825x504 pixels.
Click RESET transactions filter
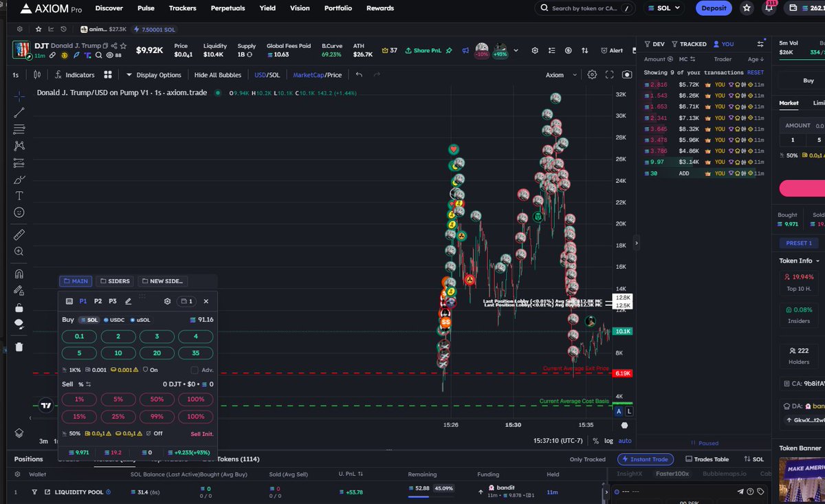[x=755, y=72]
